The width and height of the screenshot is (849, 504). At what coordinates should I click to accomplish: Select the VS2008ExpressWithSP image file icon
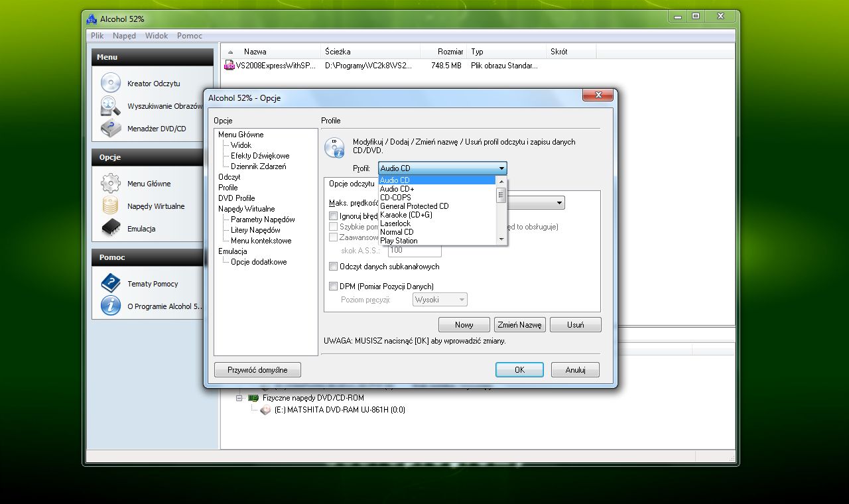(x=229, y=66)
